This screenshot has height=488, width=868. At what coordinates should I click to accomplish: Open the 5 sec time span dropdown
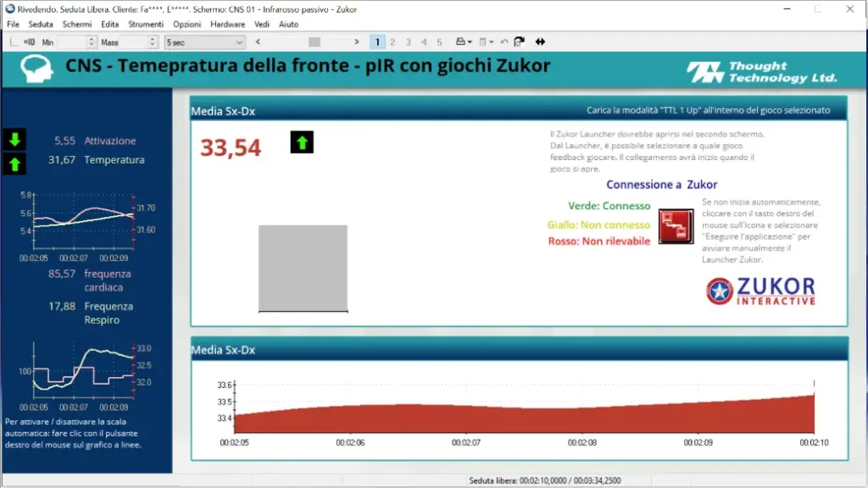pyautogui.click(x=204, y=42)
